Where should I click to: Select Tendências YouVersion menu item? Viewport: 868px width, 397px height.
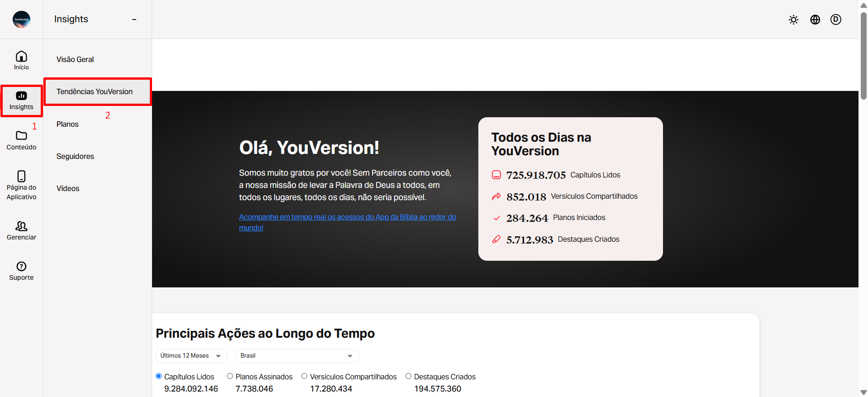click(x=97, y=91)
